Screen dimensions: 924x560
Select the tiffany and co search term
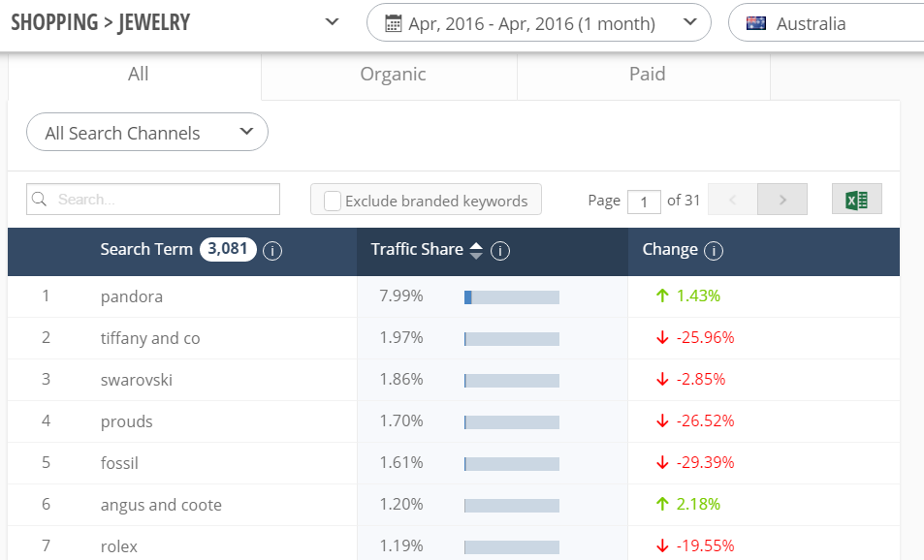click(x=150, y=338)
